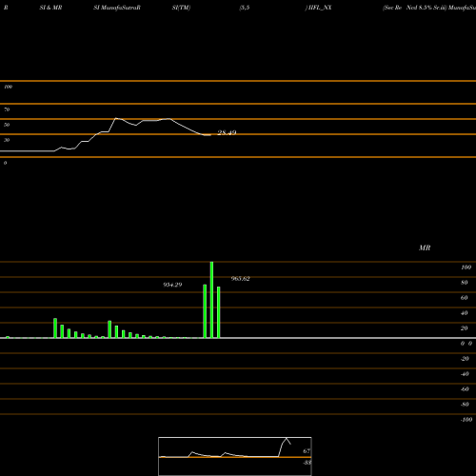Click the 'SI & MR' header text
Image resolution: width=476 pixels, height=476 pixels.
[x=50, y=8]
